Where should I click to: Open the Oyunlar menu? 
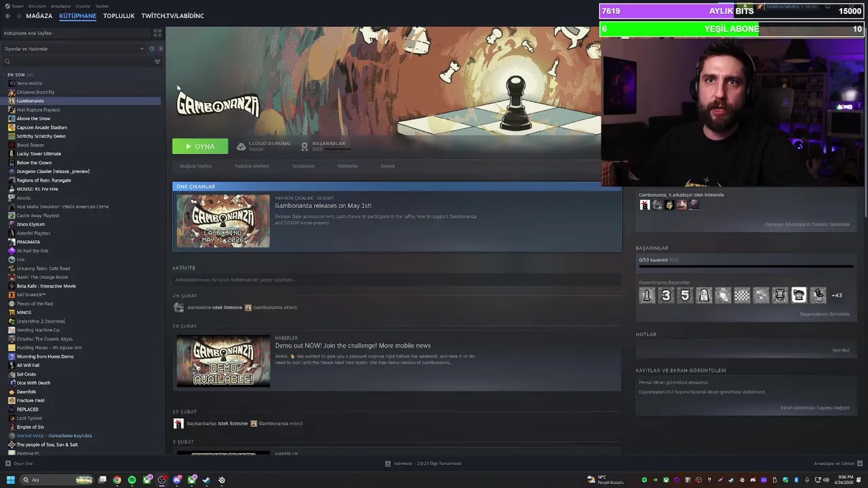pyautogui.click(x=83, y=6)
